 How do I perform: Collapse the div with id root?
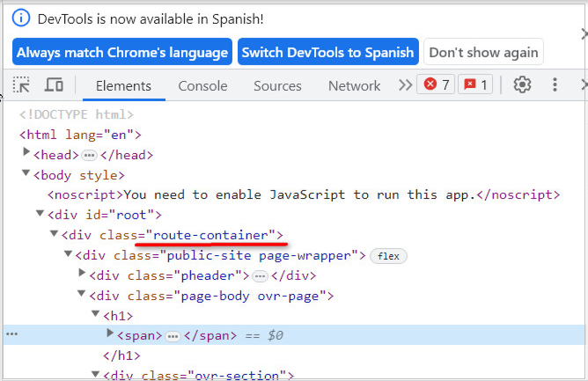click(x=40, y=214)
